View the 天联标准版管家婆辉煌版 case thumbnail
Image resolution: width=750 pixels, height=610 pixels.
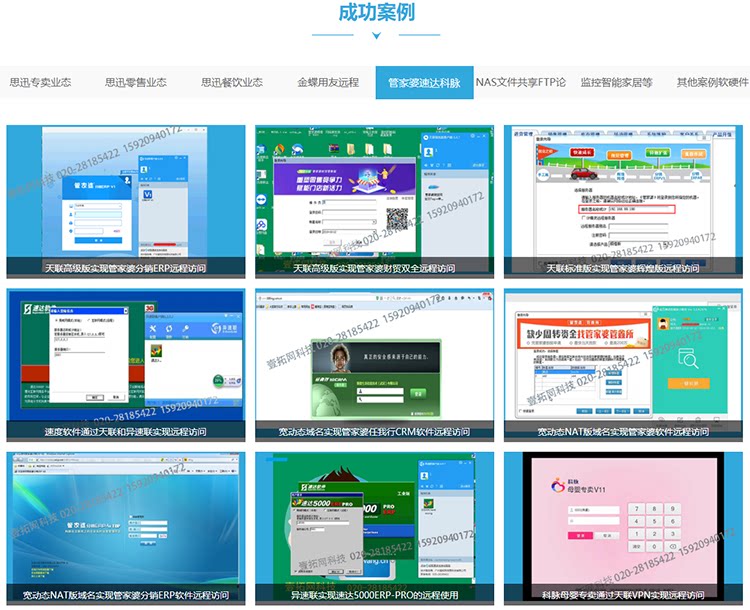coord(623,201)
